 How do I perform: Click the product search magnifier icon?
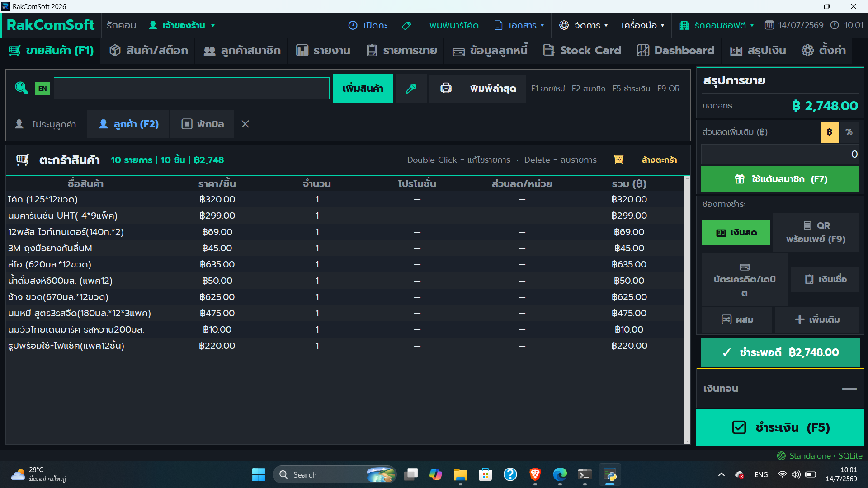pyautogui.click(x=21, y=88)
